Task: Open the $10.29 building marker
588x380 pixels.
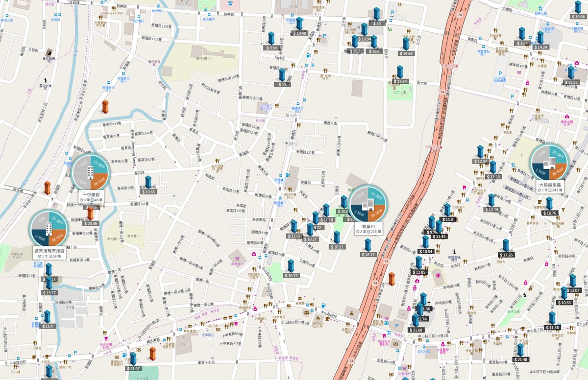Action: click(x=491, y=200)
